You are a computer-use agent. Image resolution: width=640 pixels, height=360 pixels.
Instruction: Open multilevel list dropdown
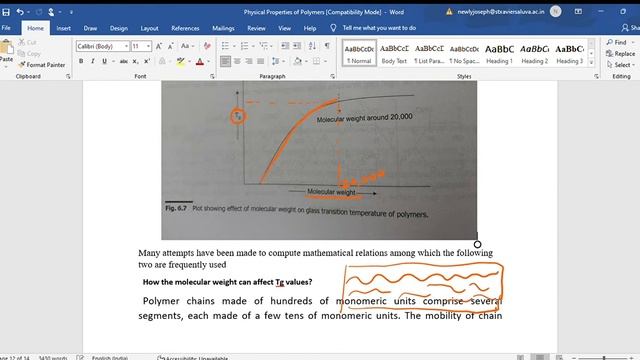(x=272, y=46)
